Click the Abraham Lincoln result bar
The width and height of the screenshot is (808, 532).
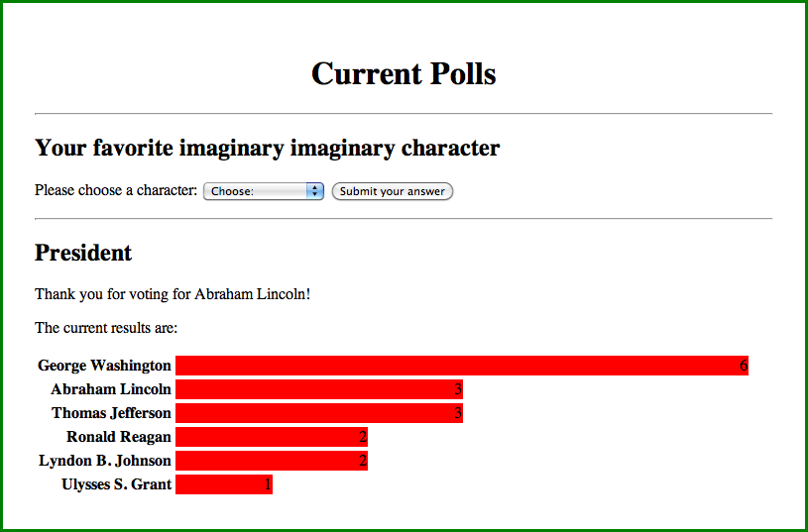point(318,389)
